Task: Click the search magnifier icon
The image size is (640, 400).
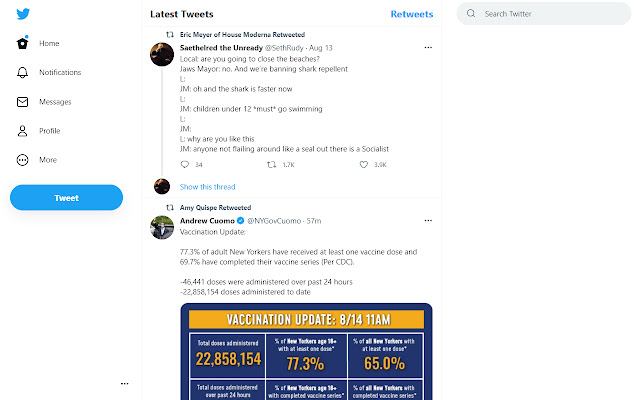Action: [473, 15]
